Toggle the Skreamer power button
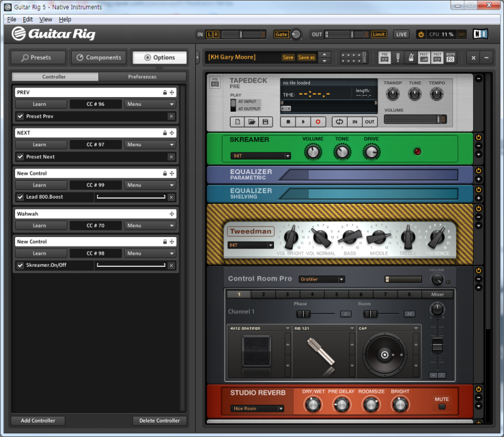This screenshot has height=437, width=504. (x=479, y=137)
